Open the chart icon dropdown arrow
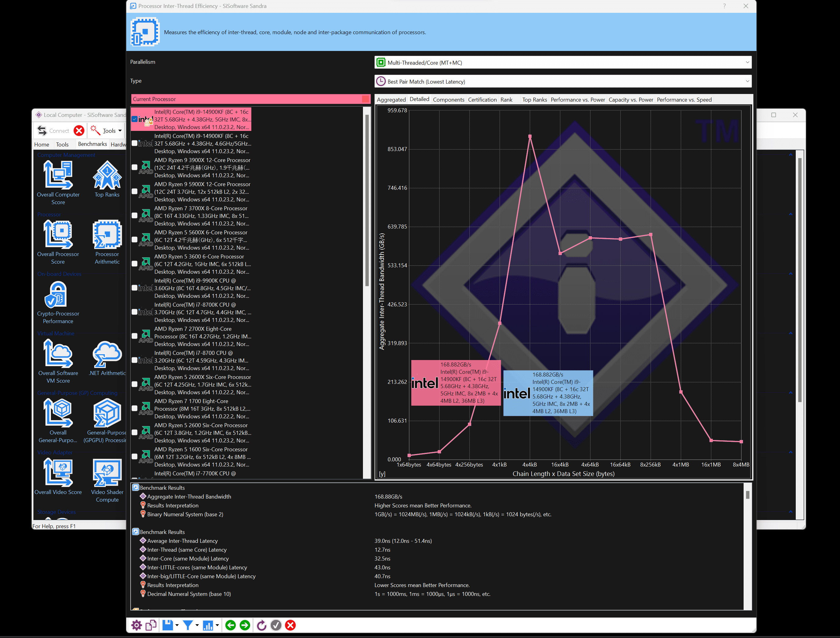The width and height of the screenshot is (840, 638). [x=217, y=625]
